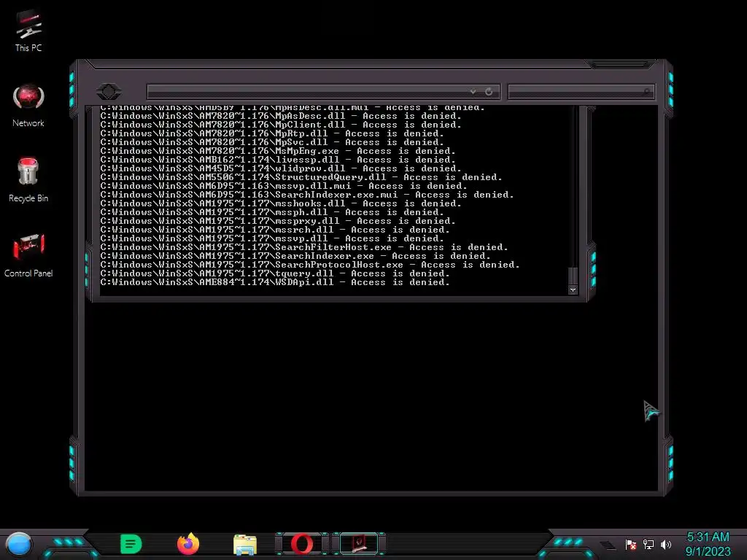This screenshot has height=560, width=747.
Task: Click the StructuredQuery.dll line
Action: tap(301, 177)
